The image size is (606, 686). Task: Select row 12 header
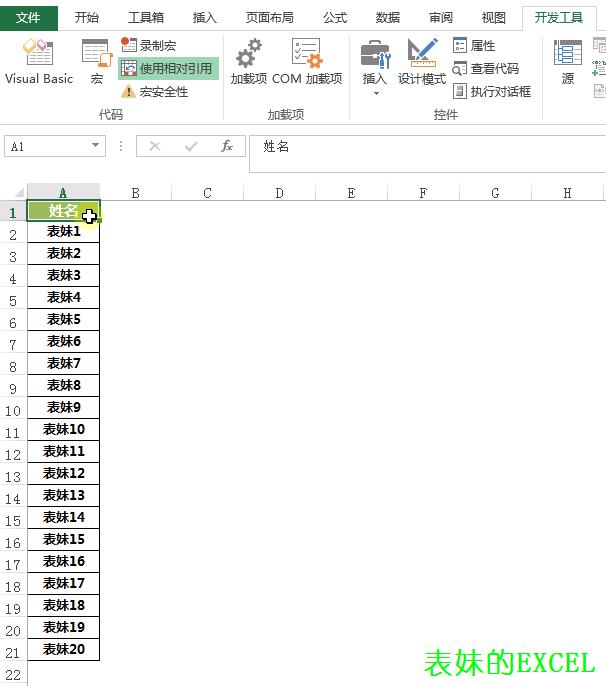point(13,454)
